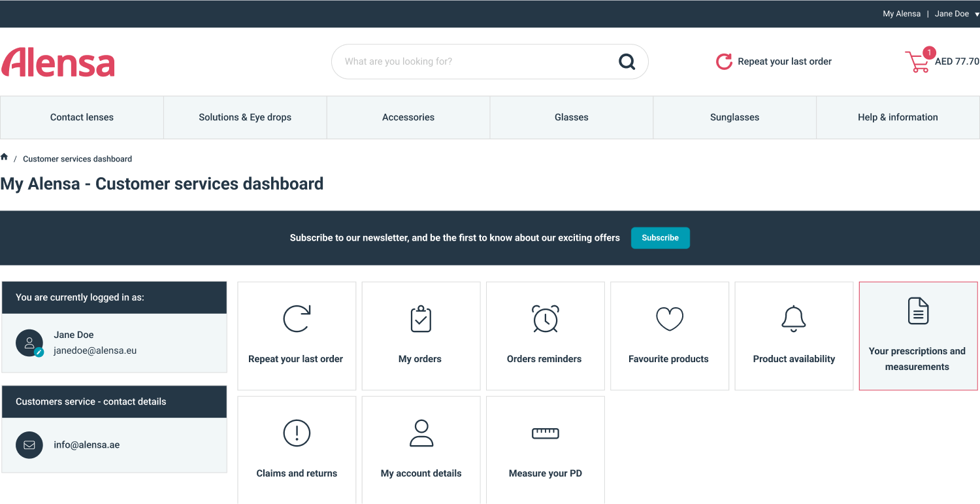Click the Favourite products tile label
The width and height of the screenshot is (980, 504).
(x=668, y=359)
